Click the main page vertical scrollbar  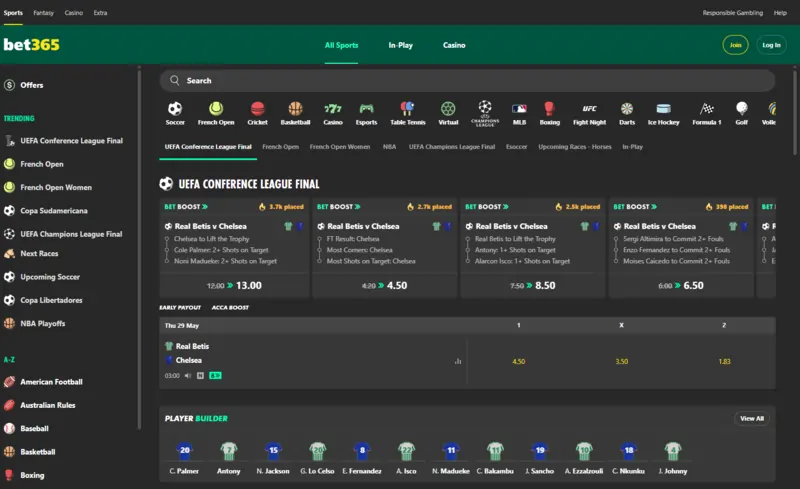(794, 112)
